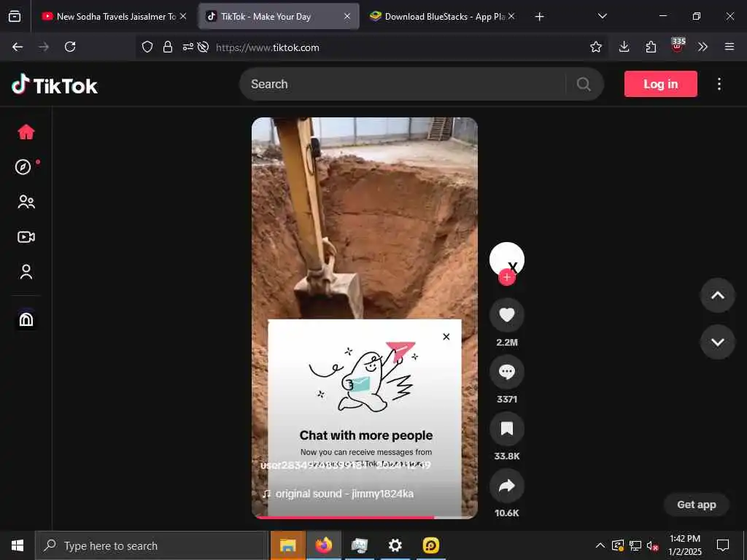Click the blocked autoplay icon in address bar
747x560 pixels.
204,47
